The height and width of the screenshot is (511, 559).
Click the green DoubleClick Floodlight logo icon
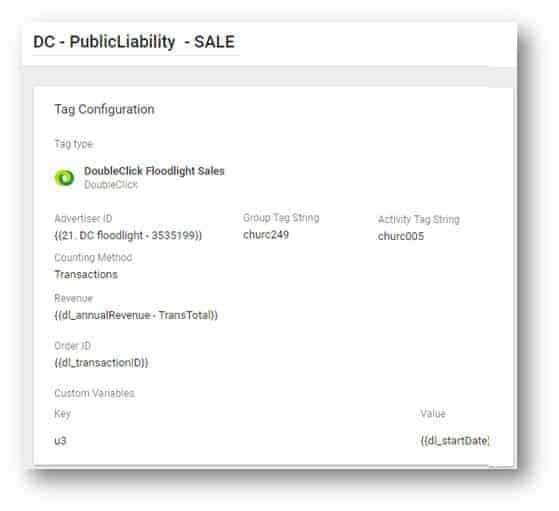[x=65, y=178]
